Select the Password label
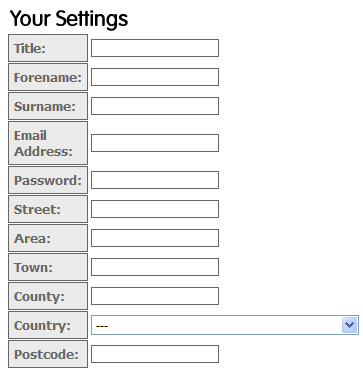The height and width of the screenshot is (383, 363). coord(48,180)
